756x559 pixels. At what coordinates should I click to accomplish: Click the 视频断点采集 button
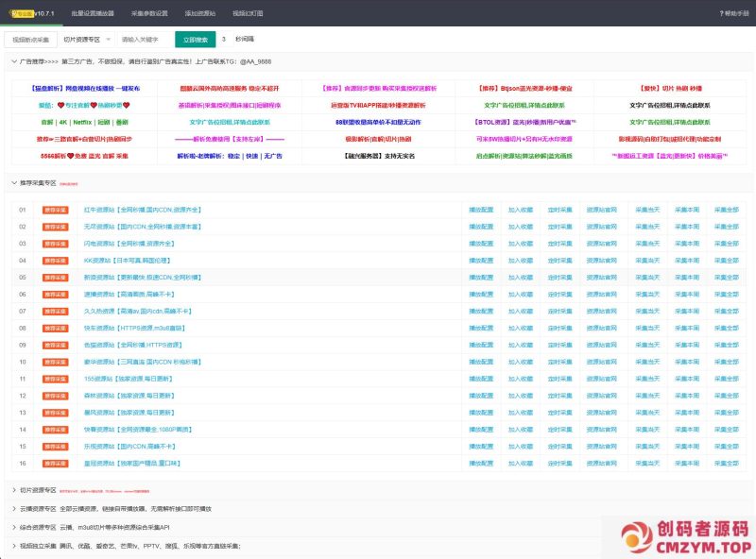pos(29,39)
